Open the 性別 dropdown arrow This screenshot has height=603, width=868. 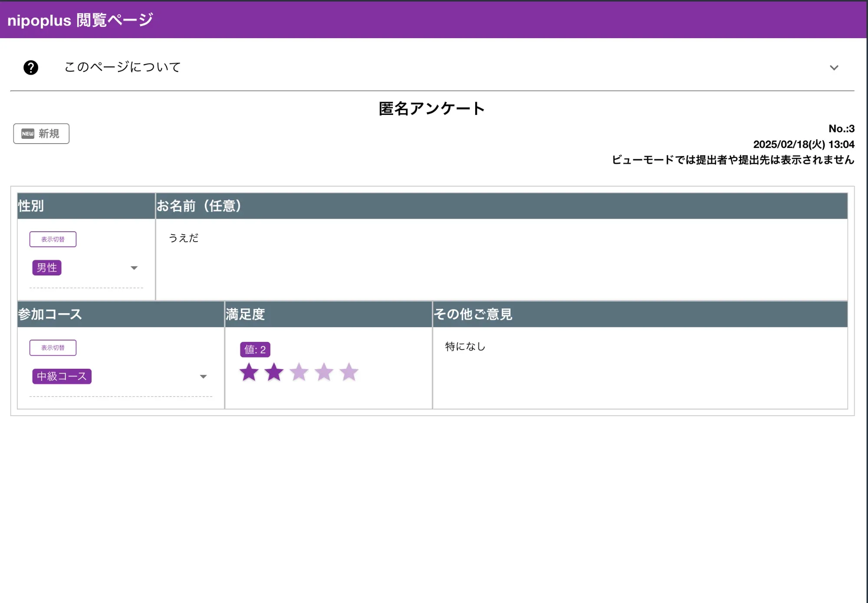(x=135, y=268)
